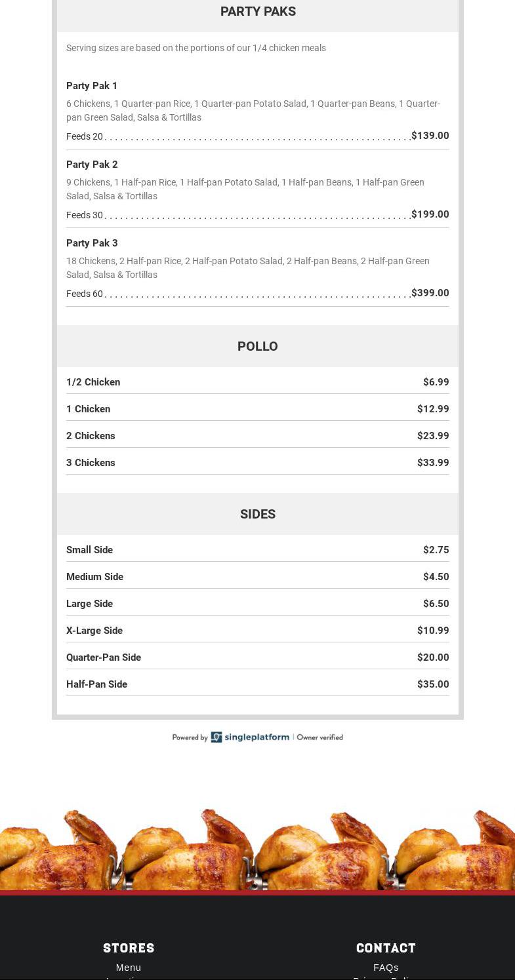Click the SinglePlatform logo icon
The width and height of the screenshot is (515, 980).
pos(216,737)
